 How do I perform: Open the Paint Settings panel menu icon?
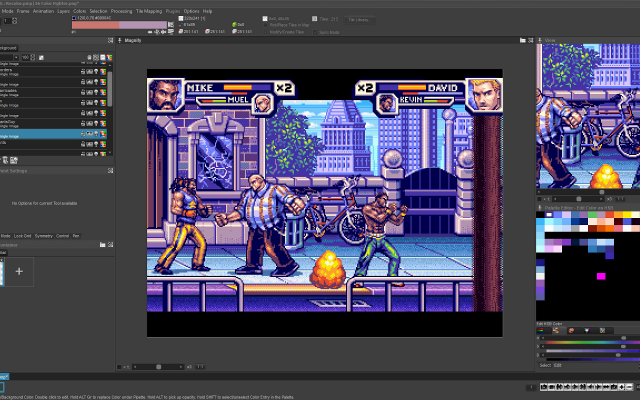[x=110, y=171]
